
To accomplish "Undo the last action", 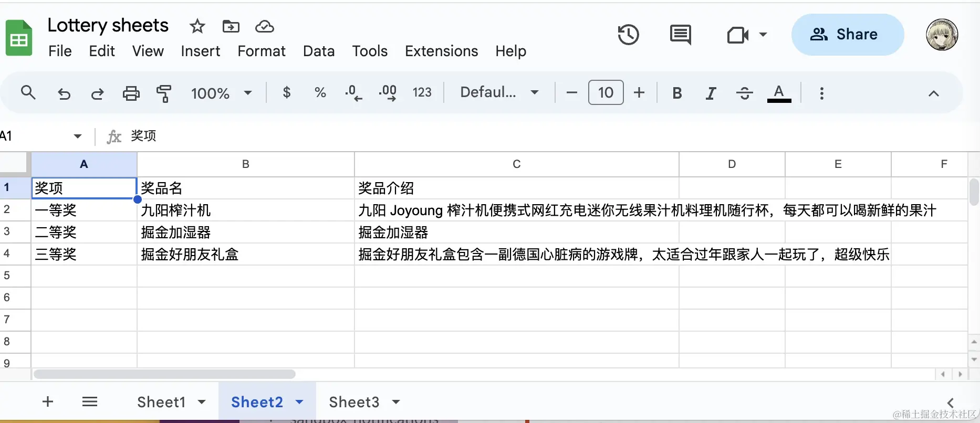I will pyautogui.click(x=64, y=93).
